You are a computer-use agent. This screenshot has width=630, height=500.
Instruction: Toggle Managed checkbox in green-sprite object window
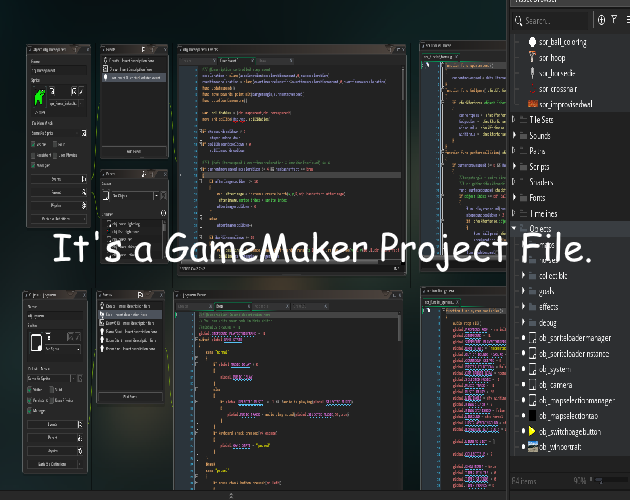pos(33,165)
